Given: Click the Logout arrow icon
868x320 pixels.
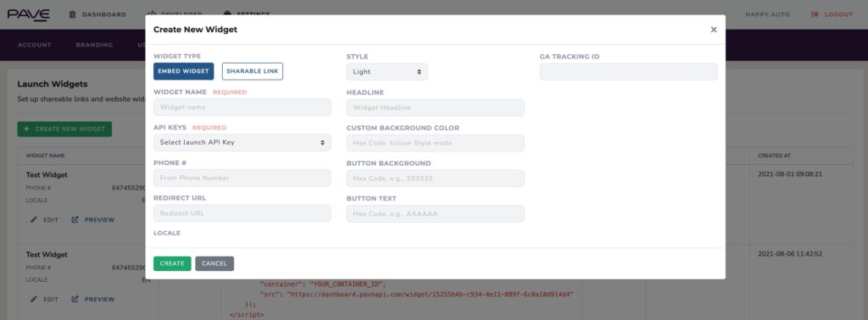Looking at the screenshot, I should (815, 14).
